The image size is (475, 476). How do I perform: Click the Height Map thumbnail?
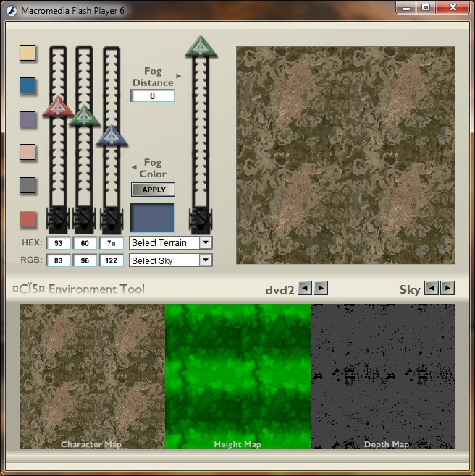237,376
